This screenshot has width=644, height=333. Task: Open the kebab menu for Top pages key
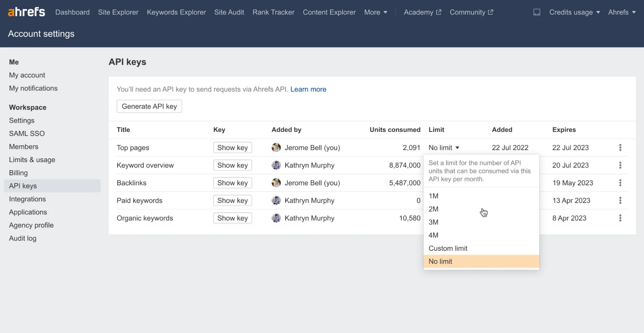click(620, 147)
